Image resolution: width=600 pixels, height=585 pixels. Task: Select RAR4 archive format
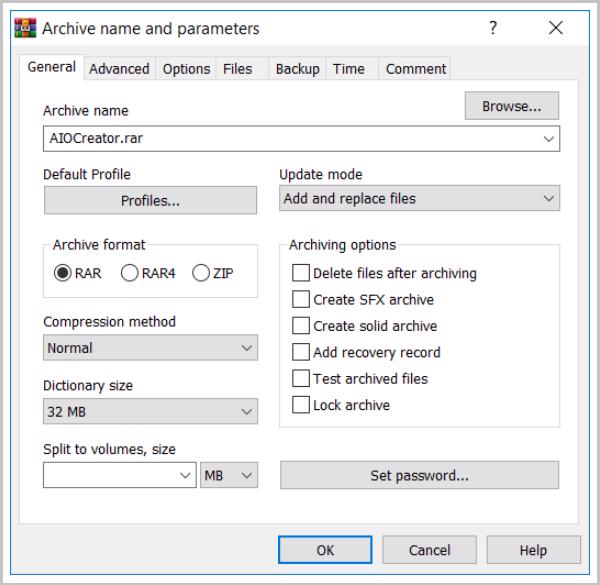click(x=129, y=273)
